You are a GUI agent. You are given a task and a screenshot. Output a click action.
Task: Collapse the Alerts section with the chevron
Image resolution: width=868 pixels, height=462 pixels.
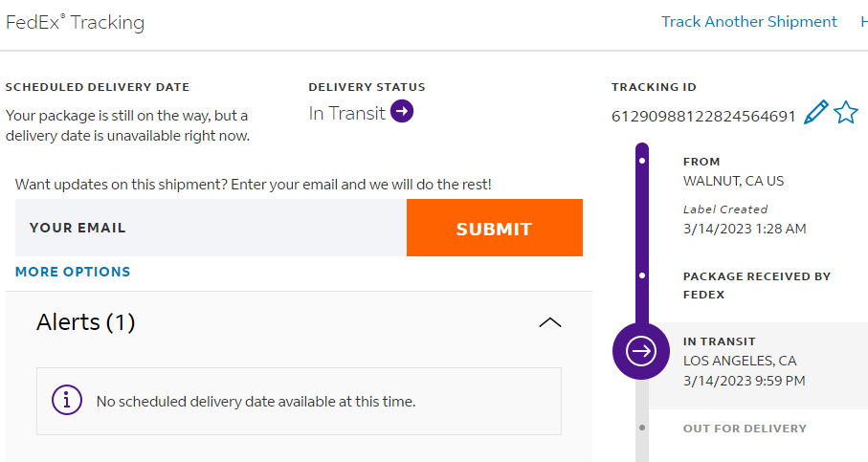(550, 322)
